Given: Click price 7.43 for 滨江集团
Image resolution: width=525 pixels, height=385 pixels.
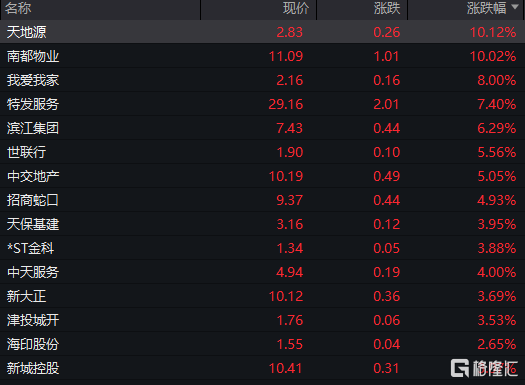Looking at the screenshot, I should click(290, 128).
